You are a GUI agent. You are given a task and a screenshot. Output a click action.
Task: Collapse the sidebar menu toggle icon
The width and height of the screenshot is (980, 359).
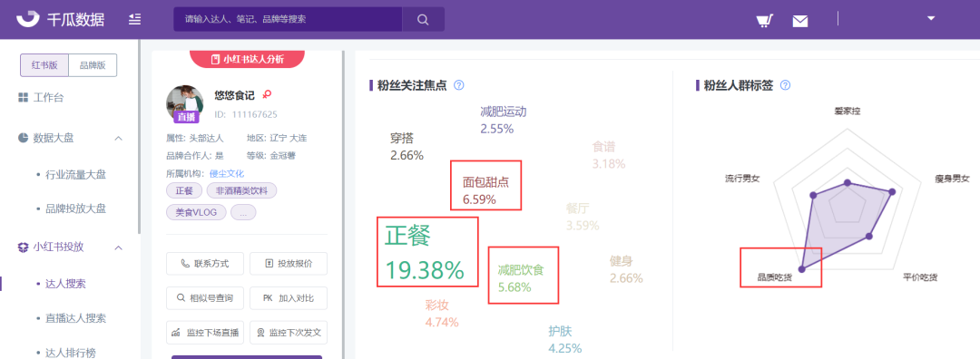click(x=134, y=19)
